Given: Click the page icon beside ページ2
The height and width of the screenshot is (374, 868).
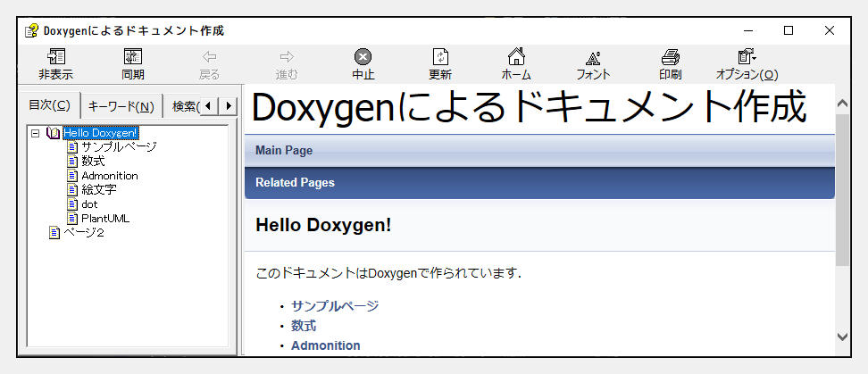Looking at the screenshot, I should tap(54, 233).
